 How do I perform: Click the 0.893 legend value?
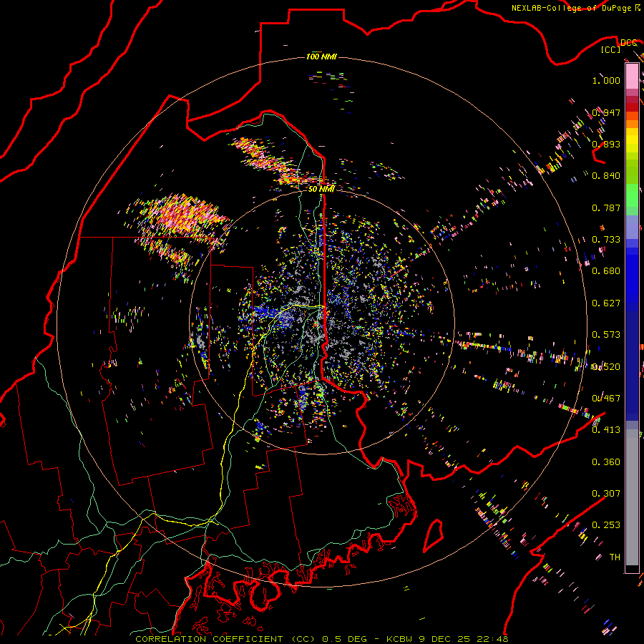(606, 144)
